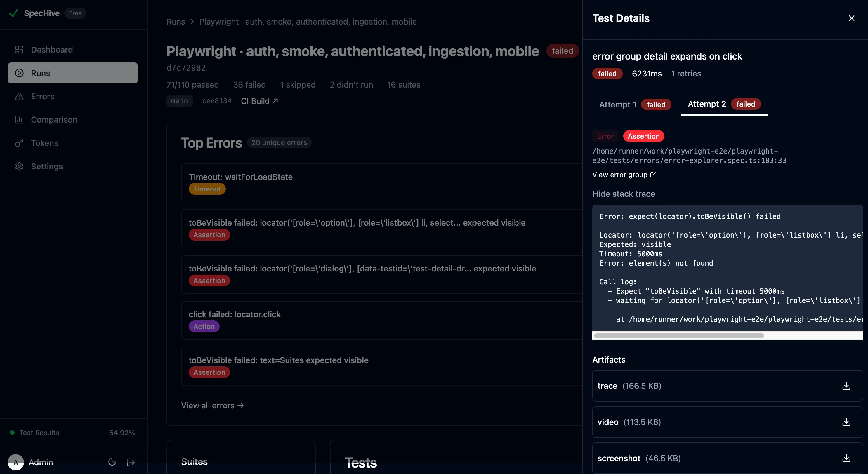Viewport: 868px width, 474px height.
Task: Go to the Comparison page
Action: point(72,119)
